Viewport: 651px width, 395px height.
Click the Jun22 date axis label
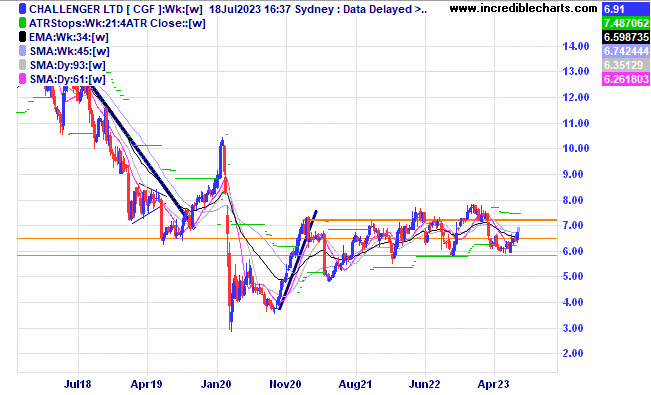[424, 384]
